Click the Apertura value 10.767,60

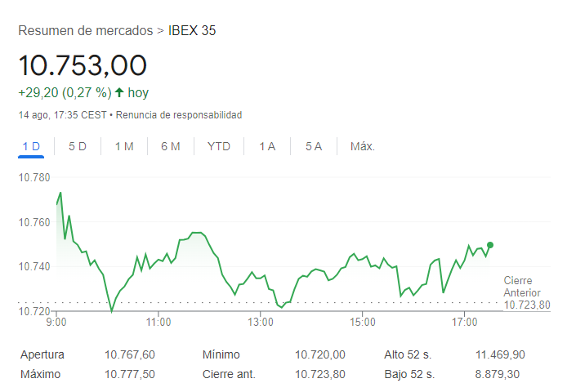130,354
